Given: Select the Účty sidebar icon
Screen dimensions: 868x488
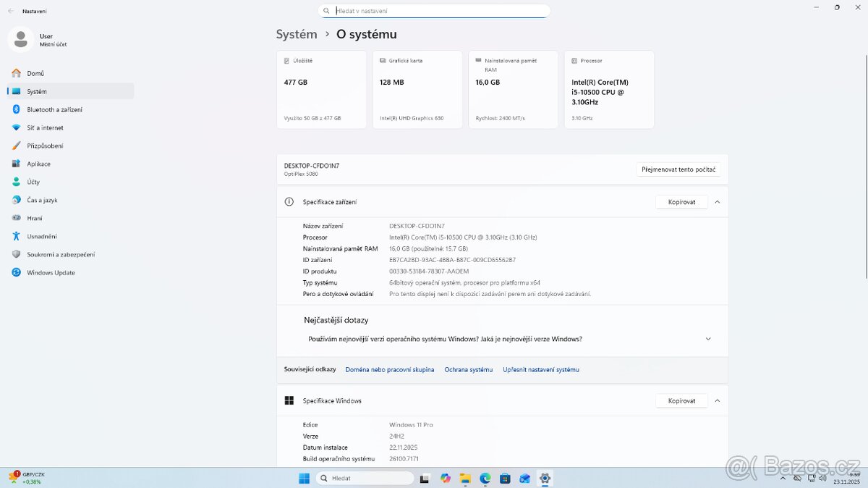Looking at the screenshot, I should tap(14, 182).
